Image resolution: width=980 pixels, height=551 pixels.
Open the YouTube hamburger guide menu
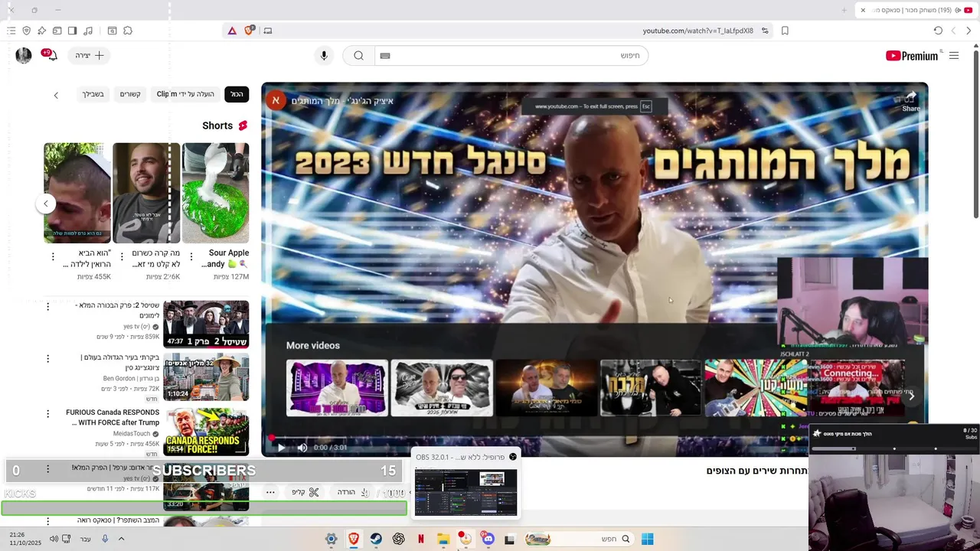pos(954,55)
